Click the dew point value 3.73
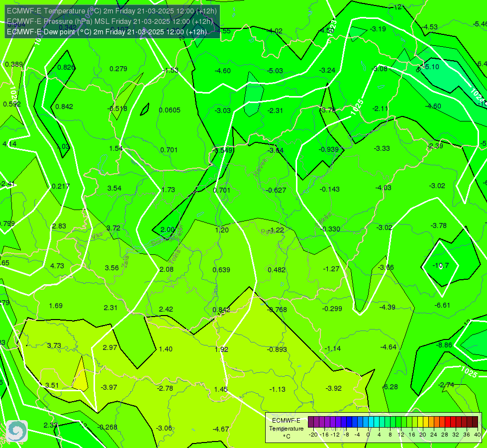Image resolution: width=487 pixels, height=448 pixels. click(54, 346)
